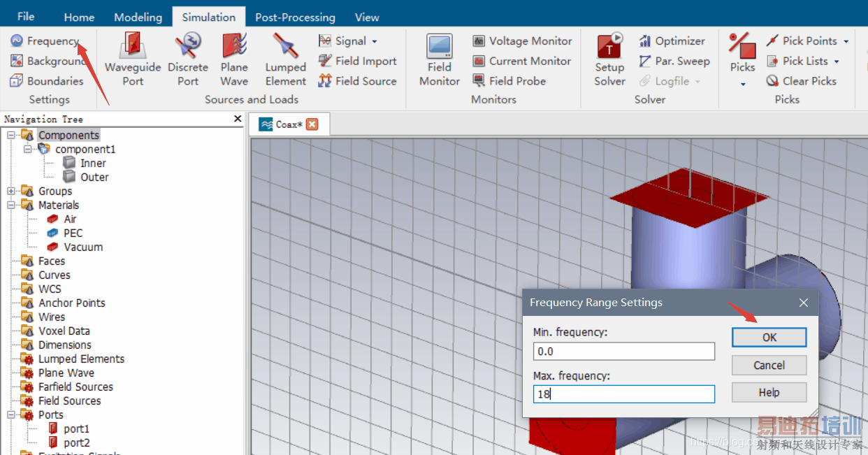Screen dimensions: 868x455
Task: Collapse the Ports tree node
Action: click(11, 414)
